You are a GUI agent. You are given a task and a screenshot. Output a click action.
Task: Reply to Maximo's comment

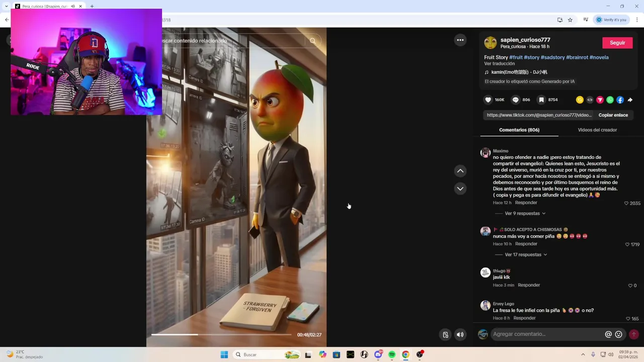[526, 203]
